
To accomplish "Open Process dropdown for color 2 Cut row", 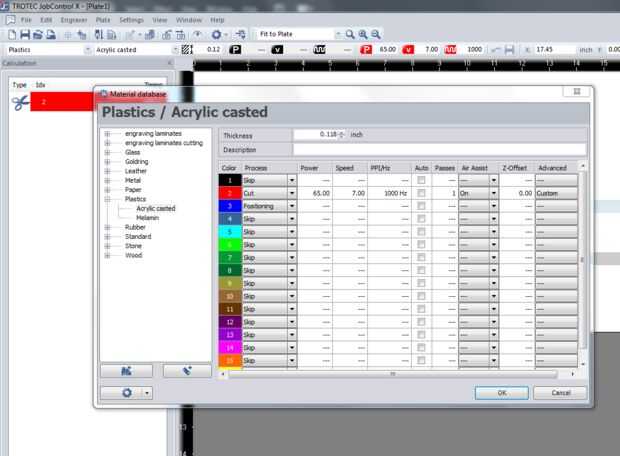I will 292,193.
